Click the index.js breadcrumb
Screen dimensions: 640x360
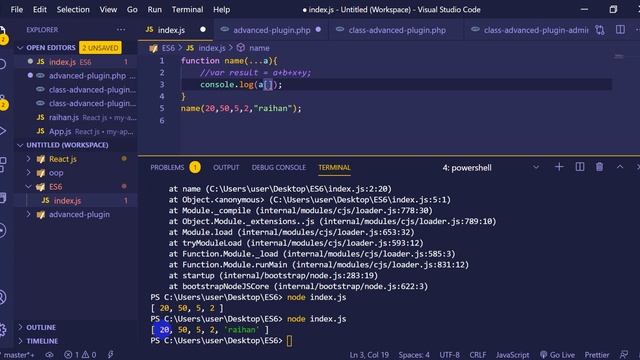point(212,48)
